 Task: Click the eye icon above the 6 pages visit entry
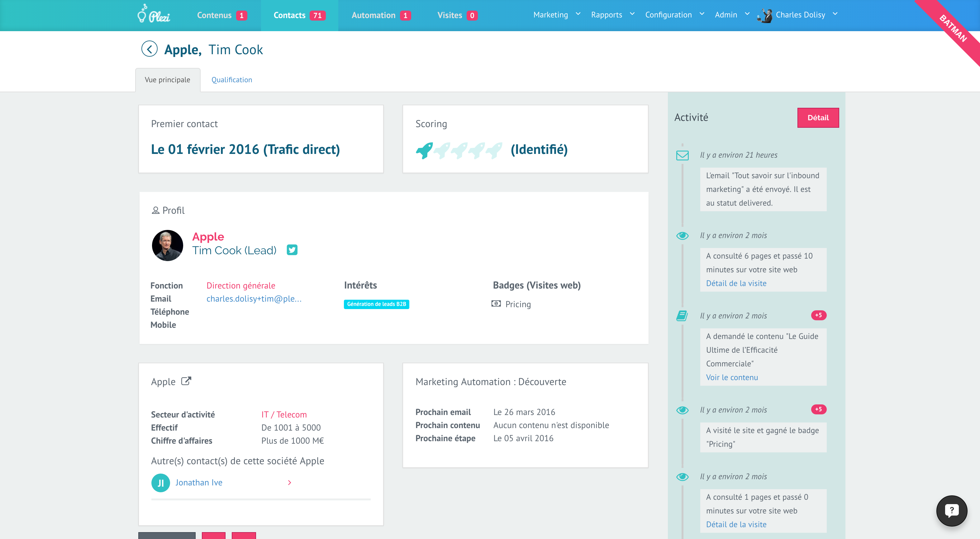click(x=682, y=236)
